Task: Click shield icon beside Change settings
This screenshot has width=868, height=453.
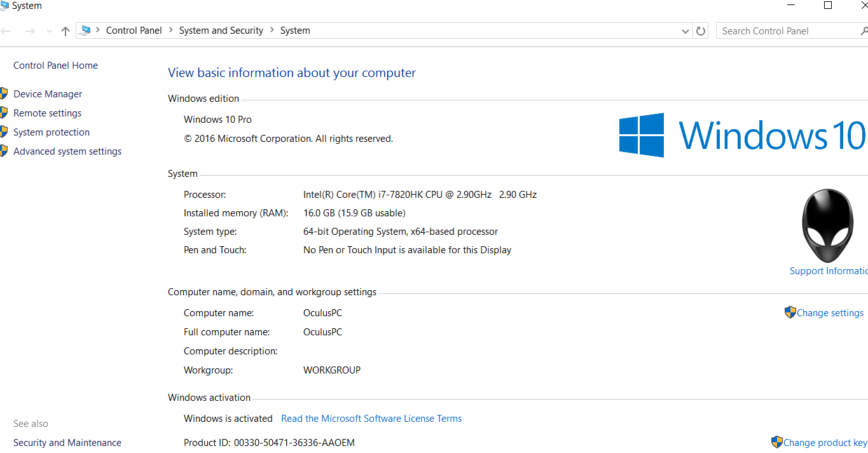Action: tap(790, 312)
